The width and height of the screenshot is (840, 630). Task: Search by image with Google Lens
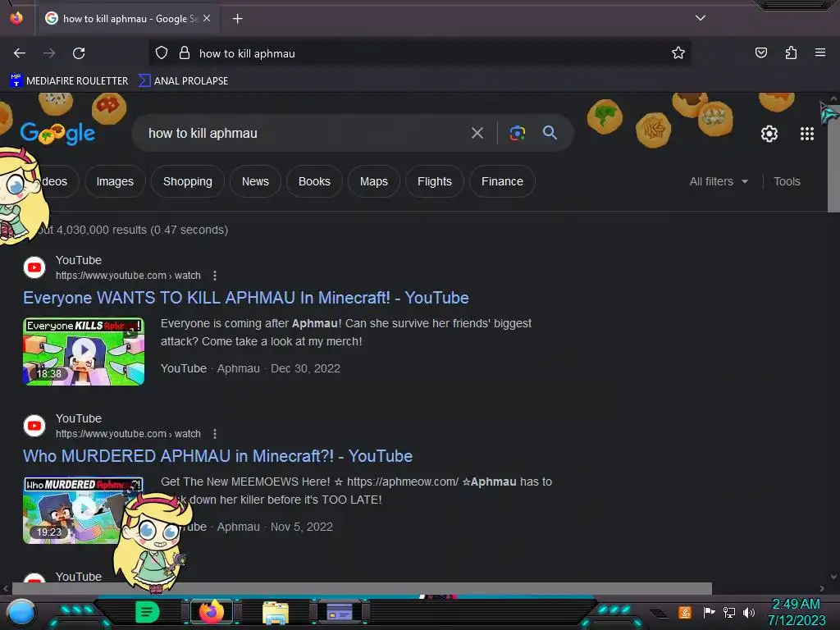[x=517, y=133]
